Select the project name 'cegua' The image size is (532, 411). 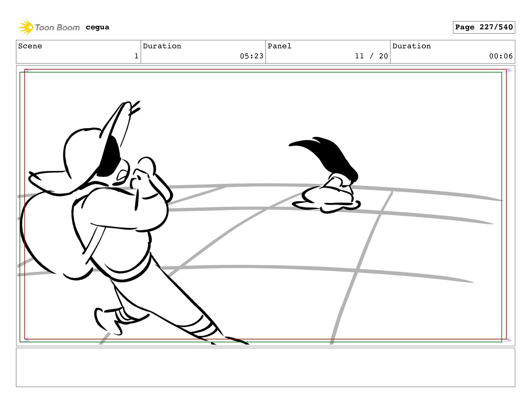pyautogui.click(x=97, y=27)
